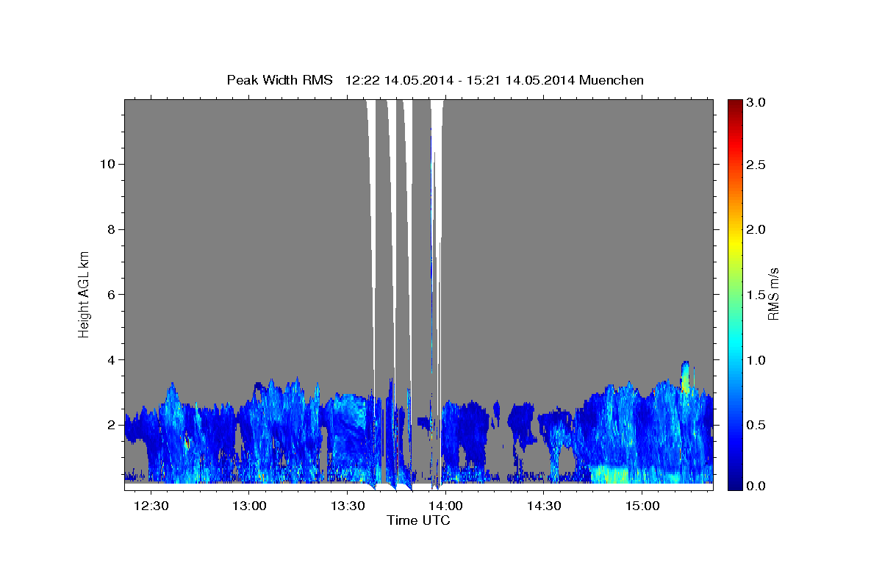
Task: Click 'Muenchen' in the plot title
Action: tap(612, 79)
